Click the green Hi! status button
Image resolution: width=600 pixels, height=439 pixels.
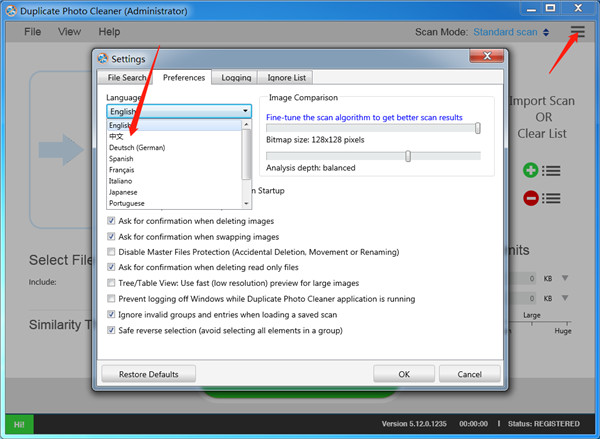click(19, 424)
